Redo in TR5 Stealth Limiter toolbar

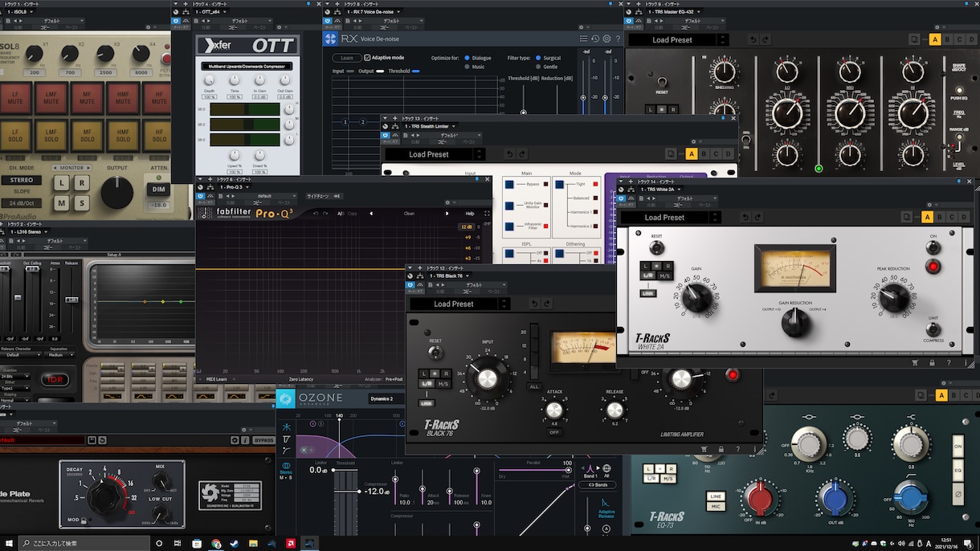click(x=523, y=154)
